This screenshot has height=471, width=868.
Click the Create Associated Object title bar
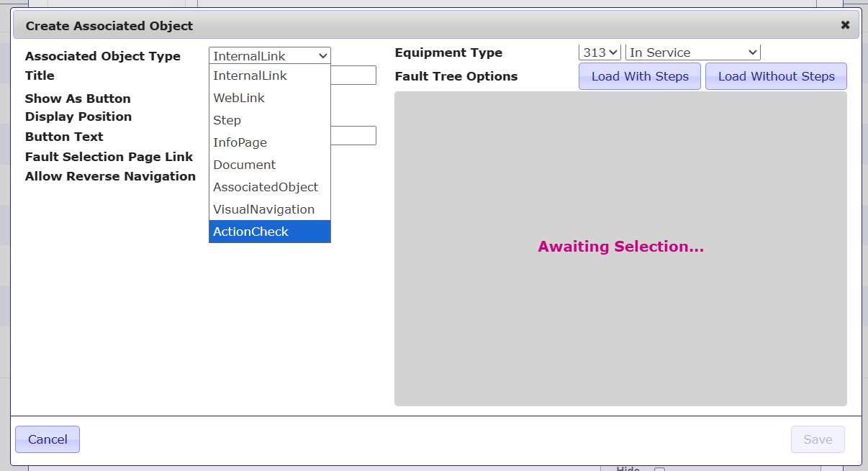(432, 26)
